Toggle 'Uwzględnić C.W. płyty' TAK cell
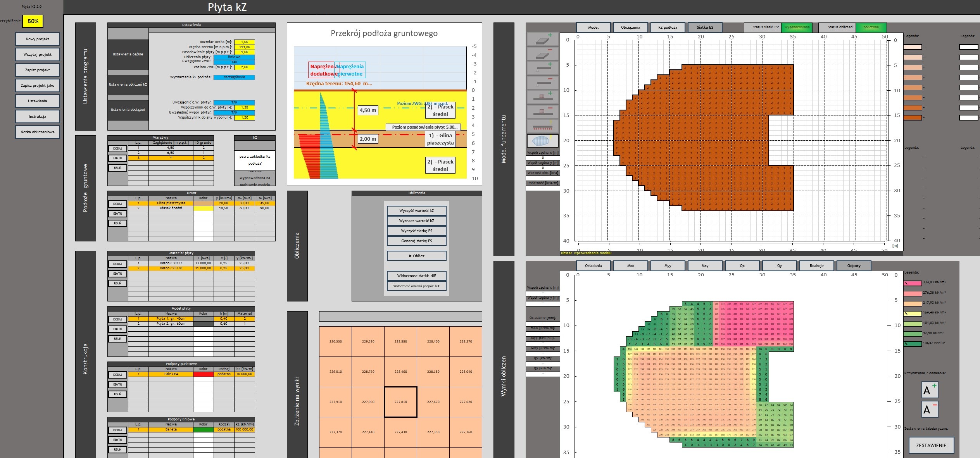 click(x=234, y=103)
